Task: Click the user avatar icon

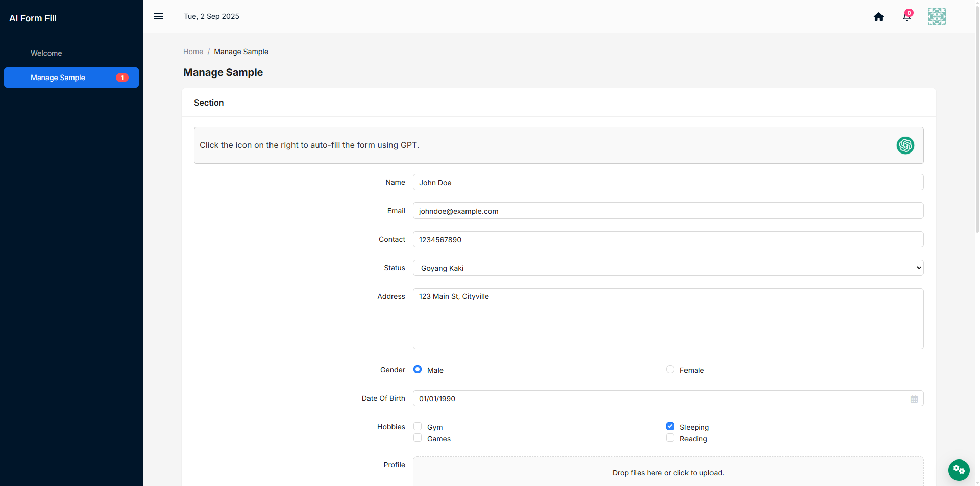Action: click(937, 16)
